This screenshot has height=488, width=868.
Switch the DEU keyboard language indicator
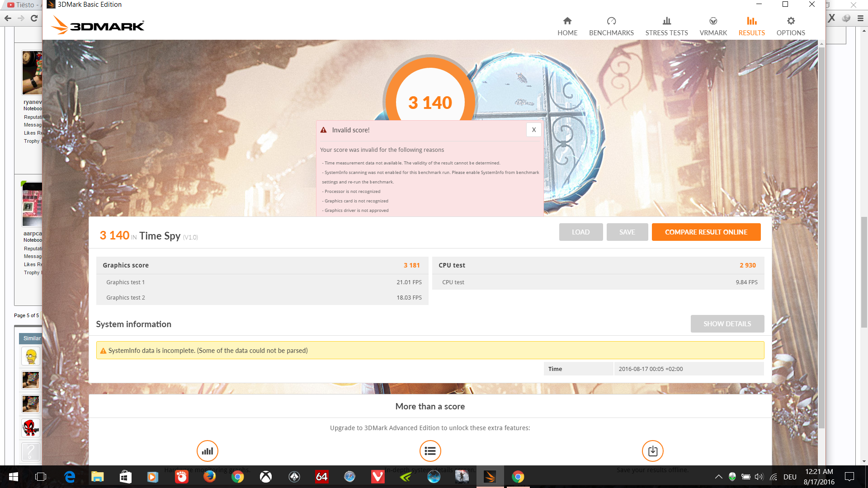pos(790,477)
